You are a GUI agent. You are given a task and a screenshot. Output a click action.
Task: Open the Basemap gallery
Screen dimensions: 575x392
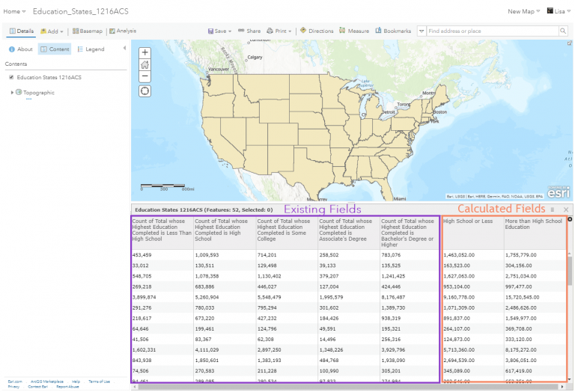[x=88, y=31]
